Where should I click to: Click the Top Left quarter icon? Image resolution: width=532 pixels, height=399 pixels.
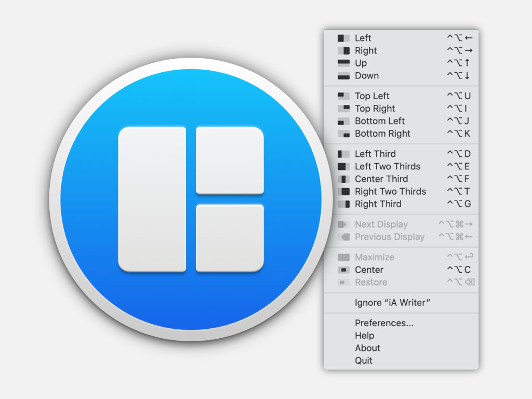343,96
